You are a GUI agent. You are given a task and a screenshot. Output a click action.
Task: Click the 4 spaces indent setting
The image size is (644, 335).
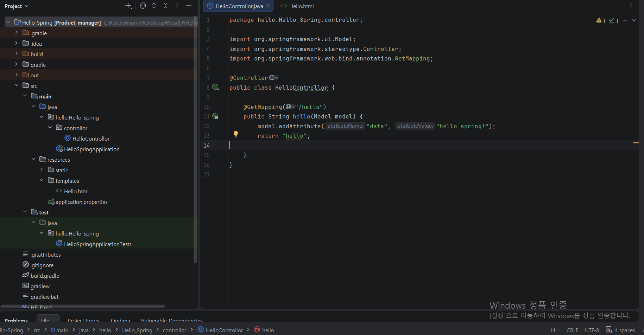pos(625,330)
